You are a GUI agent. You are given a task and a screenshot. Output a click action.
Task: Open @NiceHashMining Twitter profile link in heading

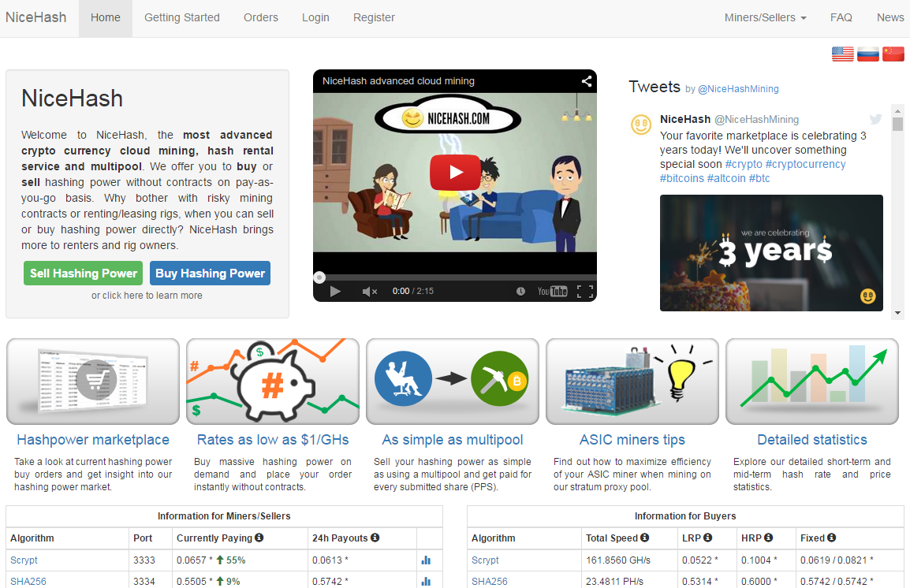tap(738, 89)
